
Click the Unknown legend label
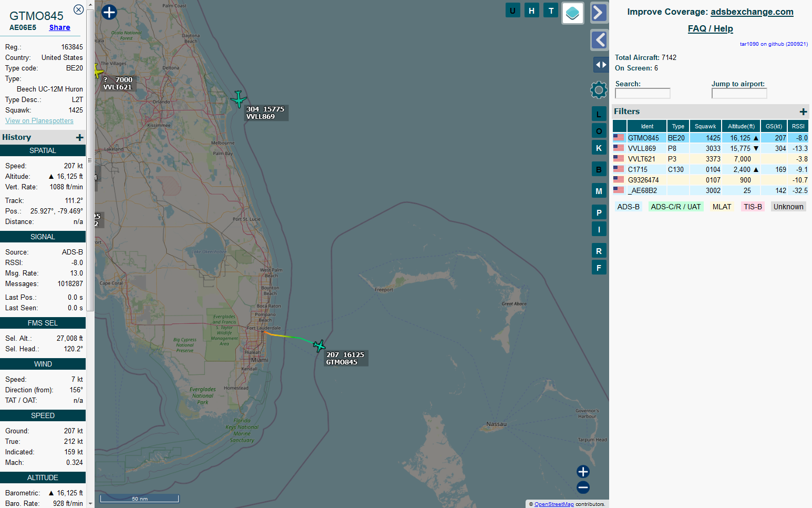[x=788, y=207]
